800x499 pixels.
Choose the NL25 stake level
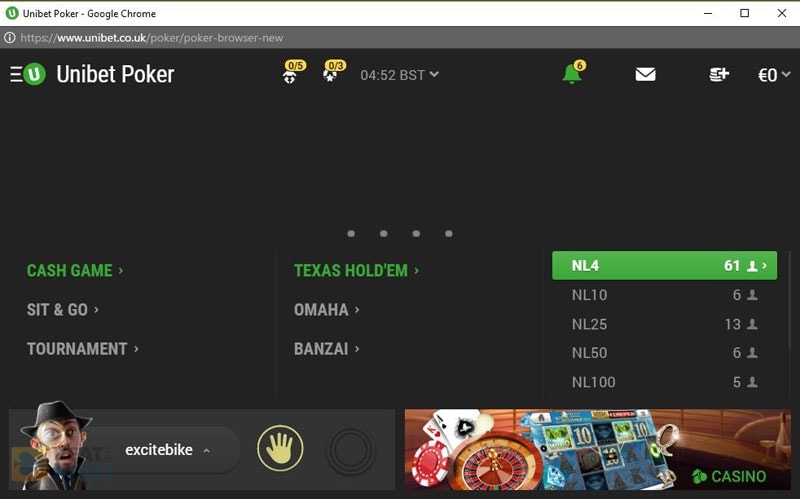point(664,324)
